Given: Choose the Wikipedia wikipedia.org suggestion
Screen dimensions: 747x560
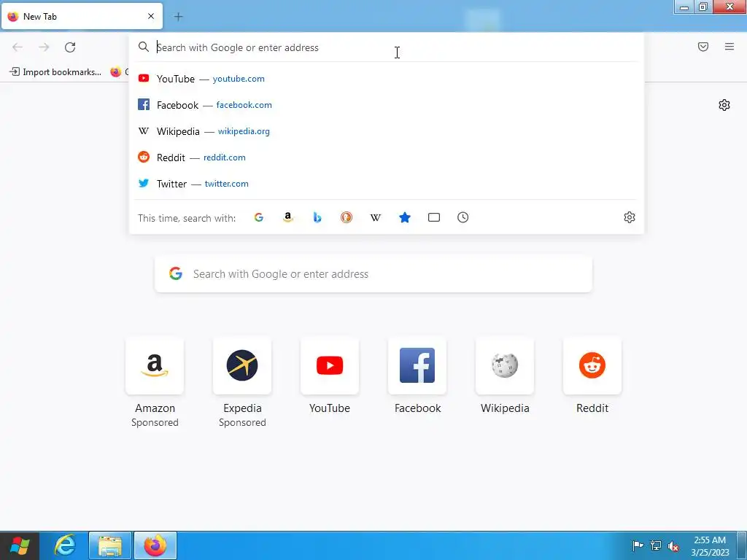Looking at the screenshot, I should [387, 131].
